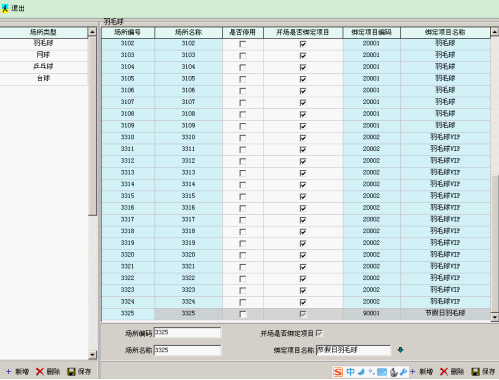This screenshot has height=380, width=499.
Task: Open 绑定项目名称 dropdown arrow
Action: pyautogui.click(x=400, y=350)
